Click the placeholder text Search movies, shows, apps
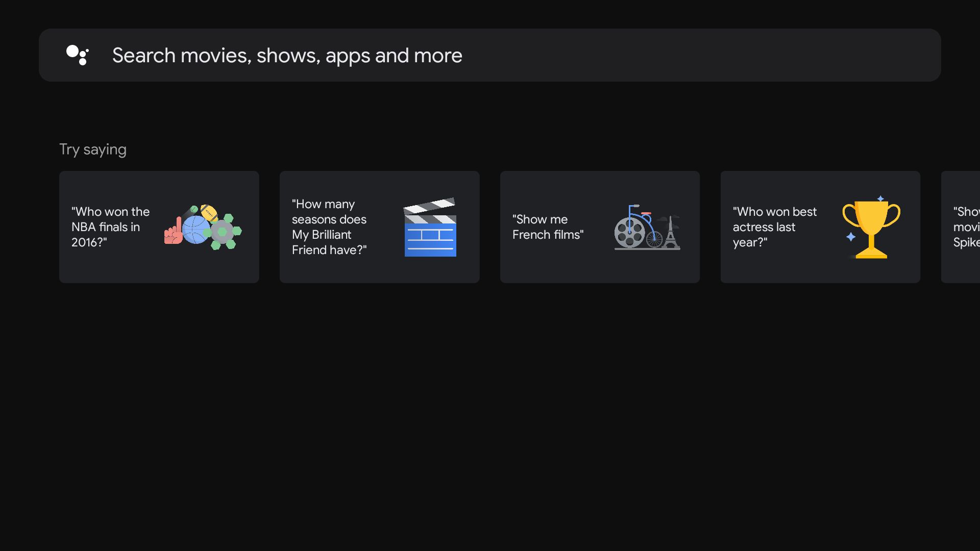The height and width of the screenshot is (551, 980). 287,55
